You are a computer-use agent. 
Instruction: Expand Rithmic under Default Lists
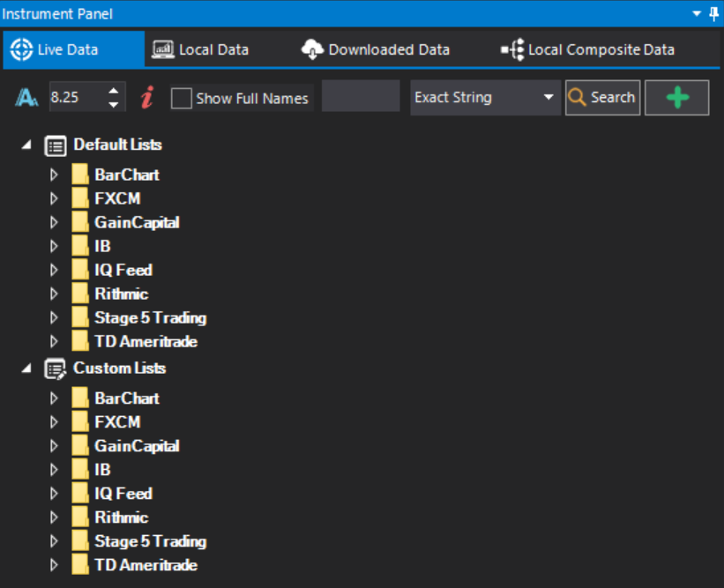click(x=54, y=294)
